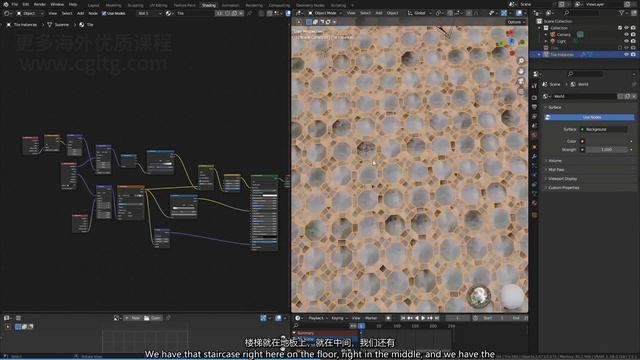Open the Render menu
Screen dimensions: 640x360
(x=40, y=4)
